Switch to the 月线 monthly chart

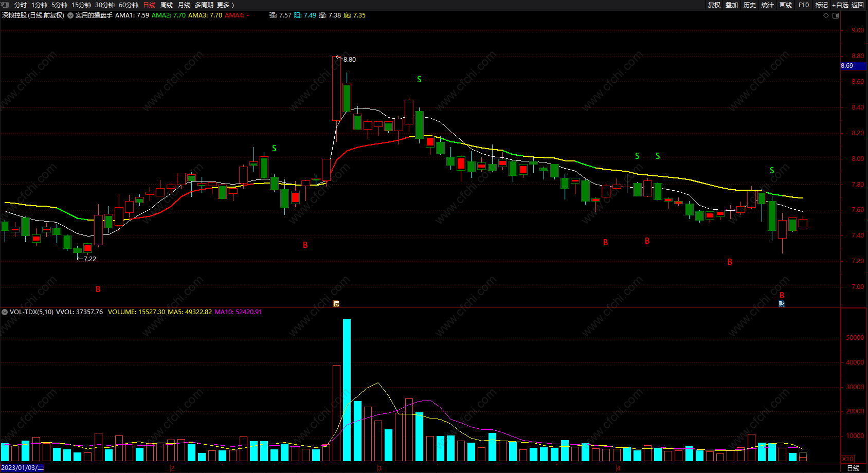[184, 5]
